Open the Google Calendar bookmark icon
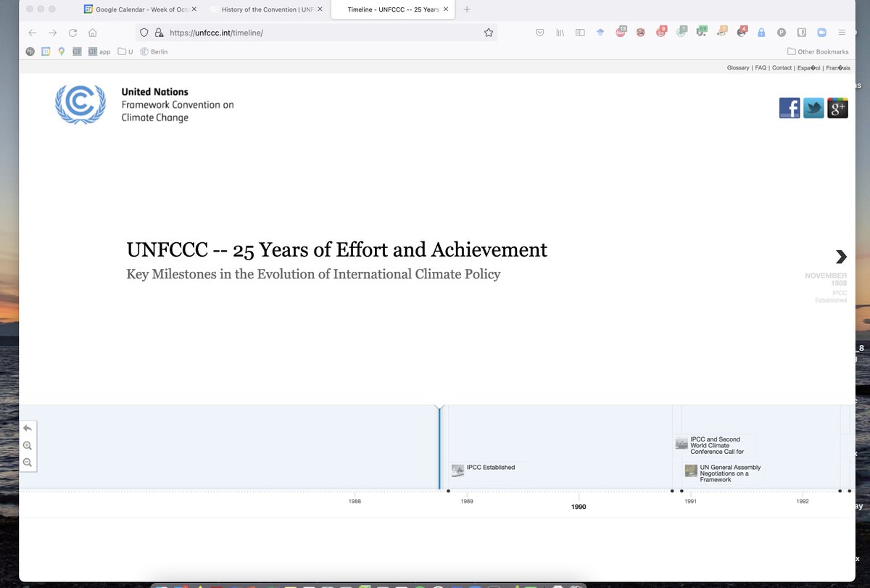The width and height of the screenshot is (870, 588). pyautogui.click(x=46, y=51)
